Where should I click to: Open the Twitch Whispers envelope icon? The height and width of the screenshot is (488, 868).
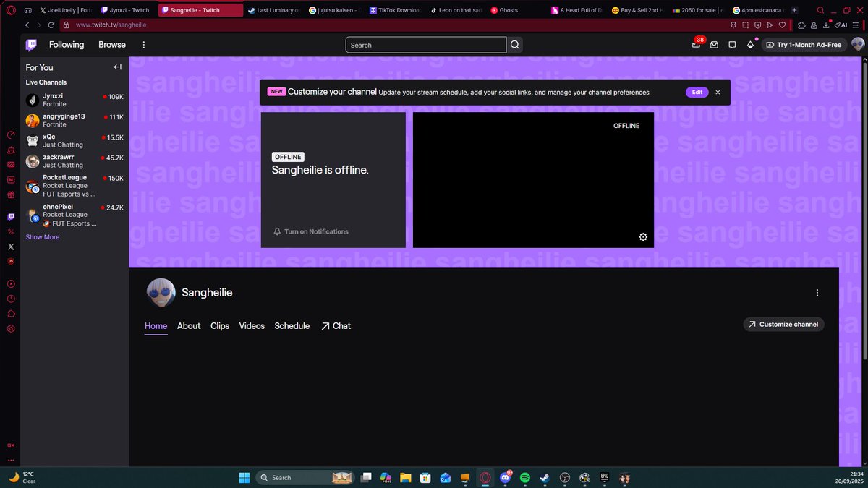[714, 45]
